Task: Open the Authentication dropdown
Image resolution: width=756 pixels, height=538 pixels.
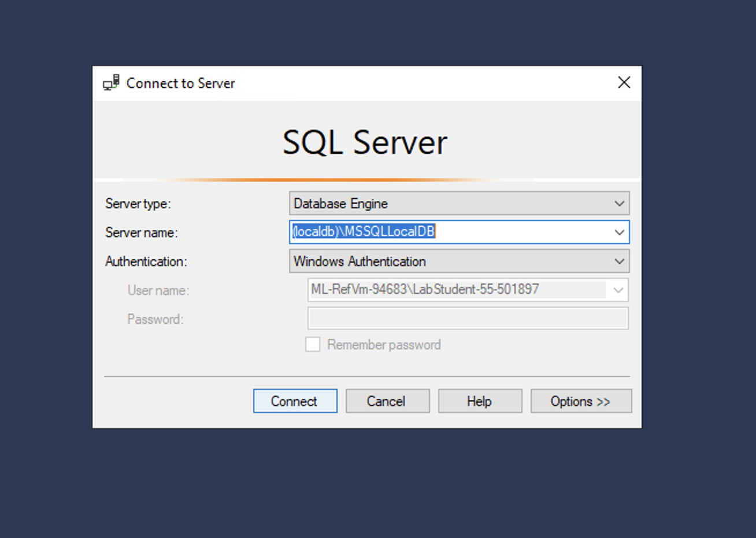Action: click(x=620, y=261)
